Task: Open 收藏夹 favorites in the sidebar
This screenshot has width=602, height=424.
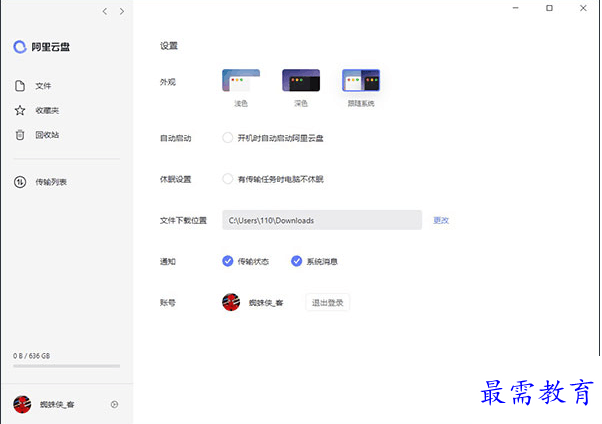Action: (47, 111)
